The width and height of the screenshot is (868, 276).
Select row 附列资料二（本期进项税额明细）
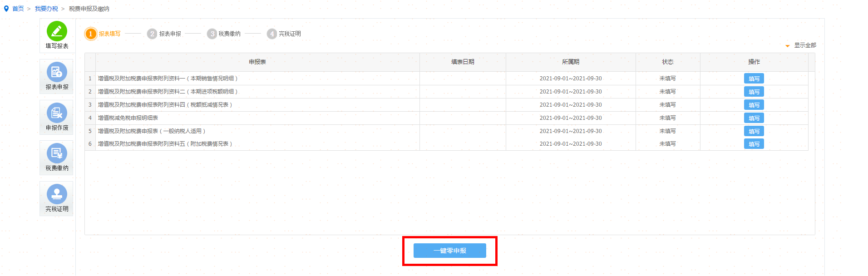(x=447, y=92)
